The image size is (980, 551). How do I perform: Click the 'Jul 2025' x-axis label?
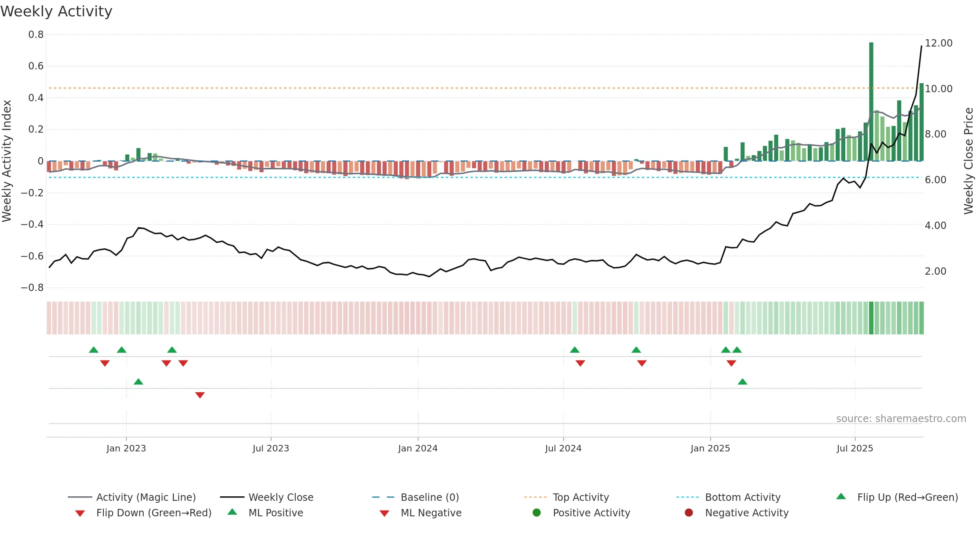(855, 448)
